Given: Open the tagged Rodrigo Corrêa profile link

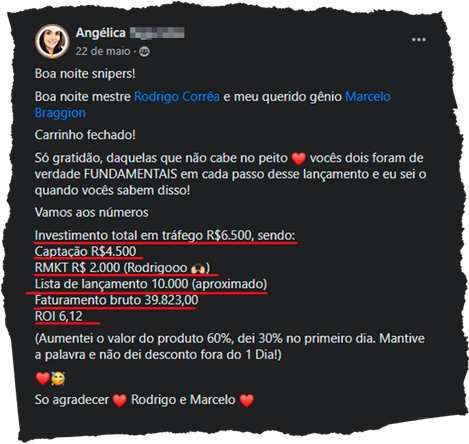Looking at the screenshot, I should 177,96.
